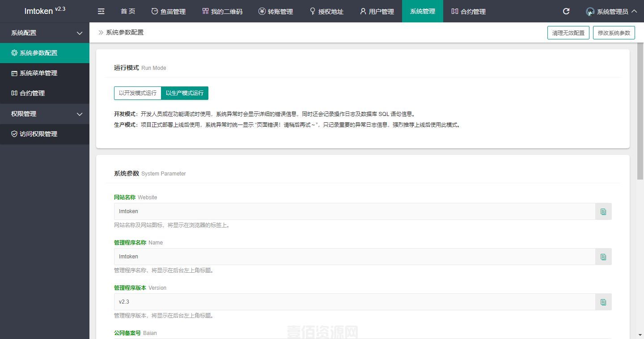Click the refresh icon in the top bar
The width and height of the screenshot is (644, 339).
[x=566, y=11]
